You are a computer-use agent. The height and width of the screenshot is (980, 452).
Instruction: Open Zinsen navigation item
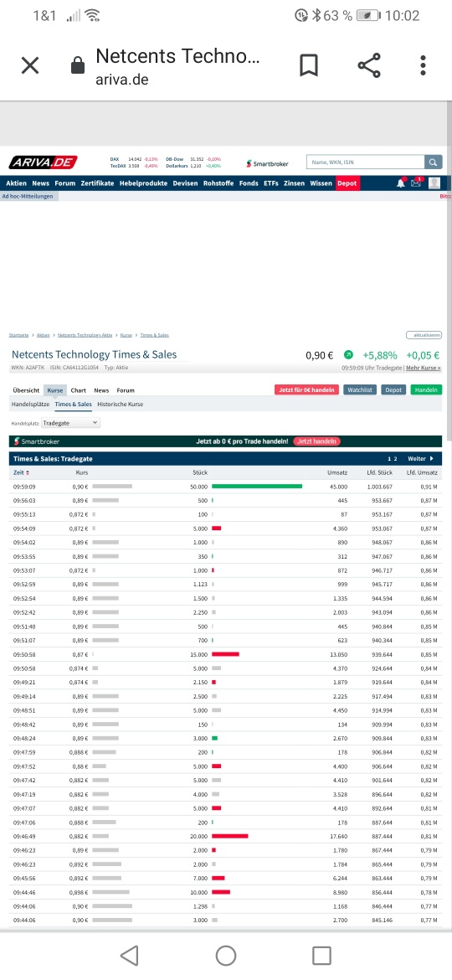294,183
